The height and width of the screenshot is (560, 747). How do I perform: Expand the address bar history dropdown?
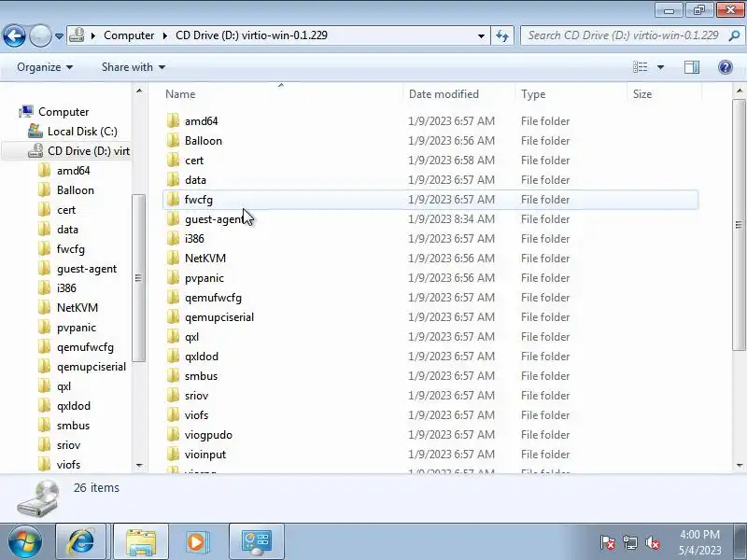[x=481, y=35]
